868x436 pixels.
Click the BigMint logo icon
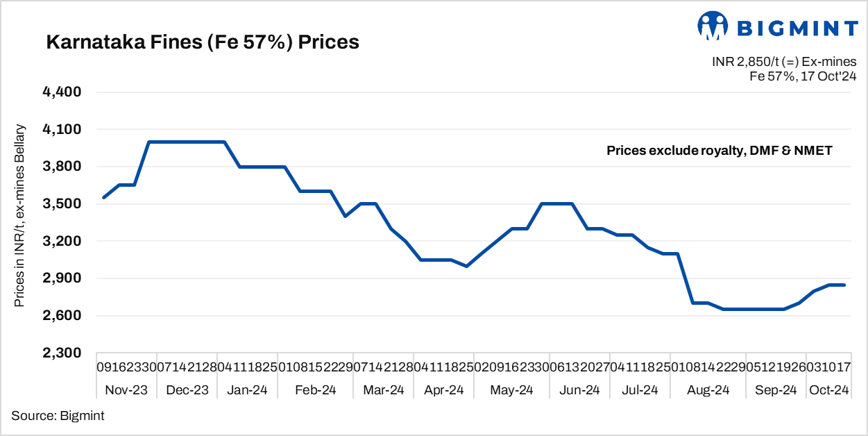click(x=713, y=26)
